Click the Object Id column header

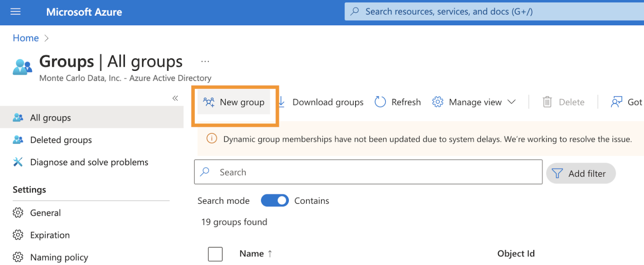click(516, 253)
